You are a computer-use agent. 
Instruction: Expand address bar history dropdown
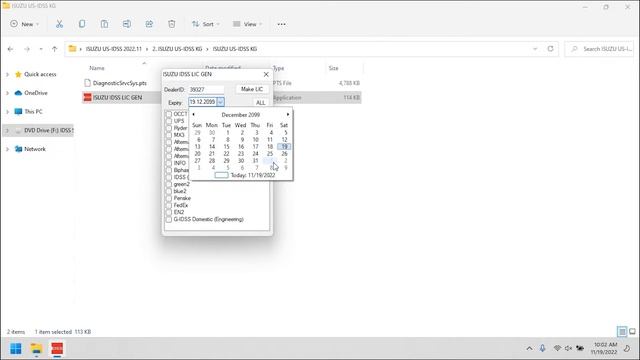point(535,49)
